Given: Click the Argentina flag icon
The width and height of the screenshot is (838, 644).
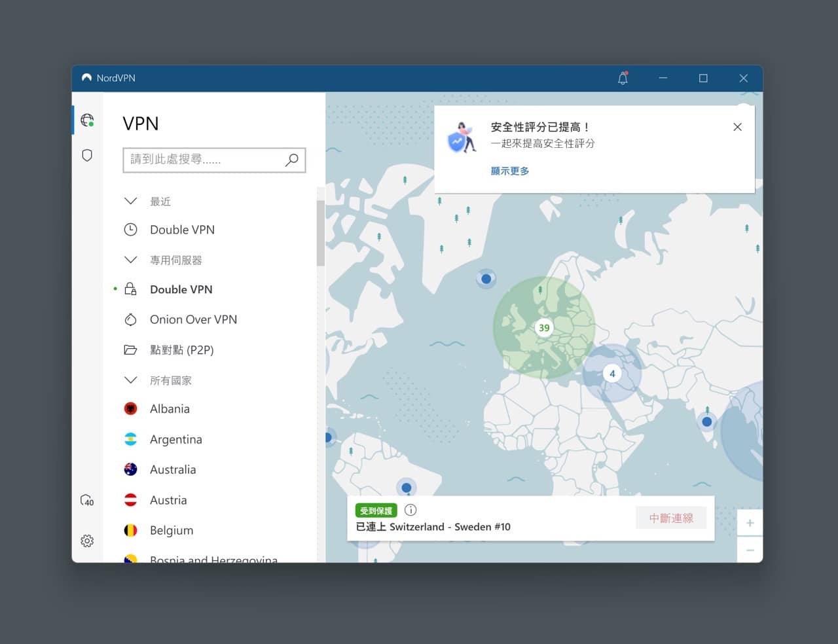Looking at the screenshot, I should [x=131, y=439].
